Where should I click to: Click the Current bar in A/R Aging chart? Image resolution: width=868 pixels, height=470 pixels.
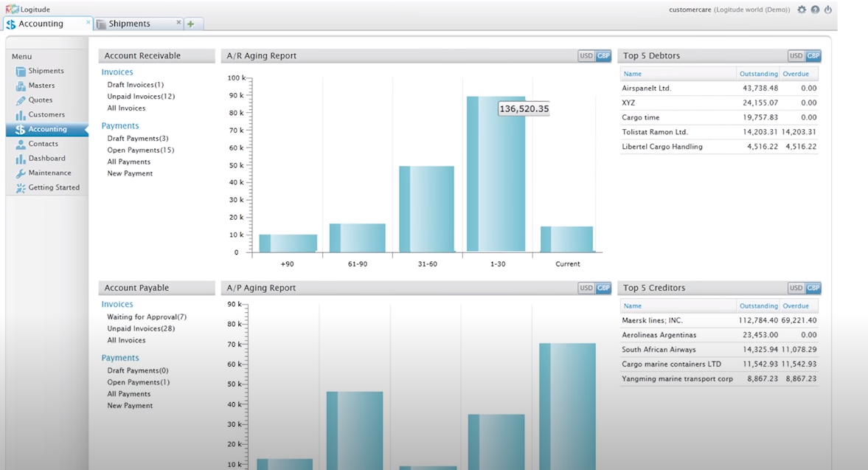pyautogui.click(x=566, y=239)
